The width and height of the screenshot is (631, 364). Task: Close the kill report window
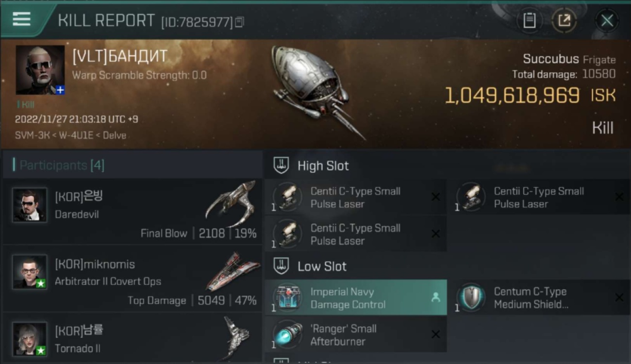pyautogui.click(x=607, y=20)
